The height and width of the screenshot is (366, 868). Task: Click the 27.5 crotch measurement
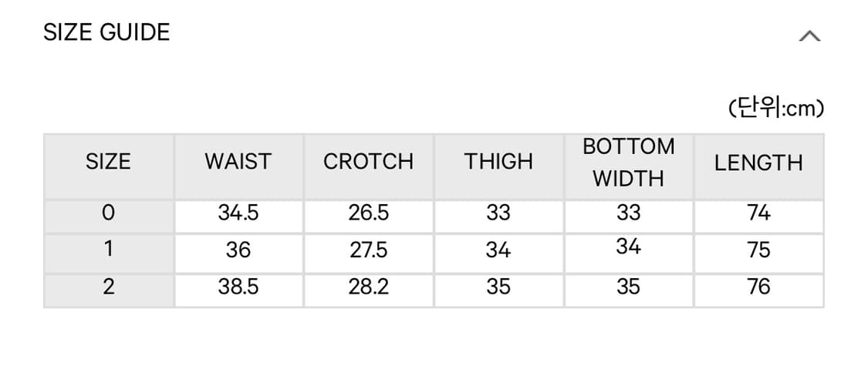click(x=368, y=250)
